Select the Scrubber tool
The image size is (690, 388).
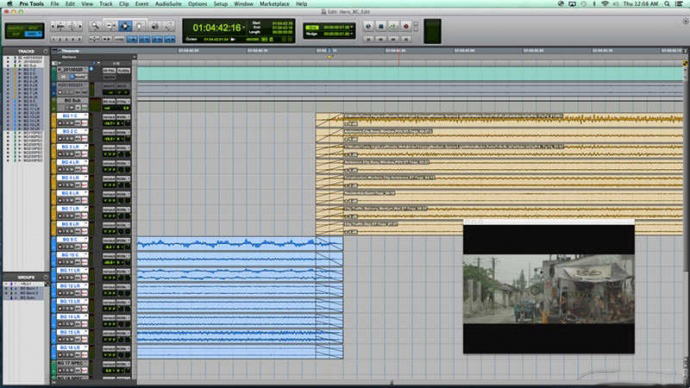tap(154, 26)
